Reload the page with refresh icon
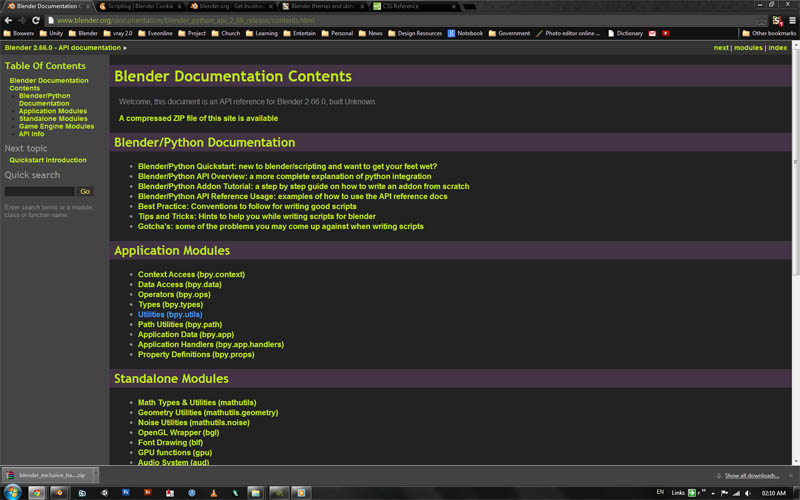Screen dimensions: 800x500 [36, 20]
